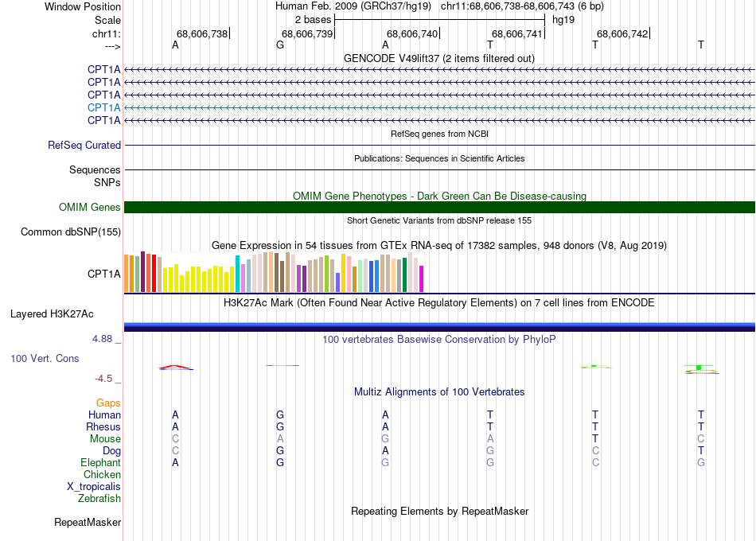Click the H3K27Ac Mark track title

[439, 303]
